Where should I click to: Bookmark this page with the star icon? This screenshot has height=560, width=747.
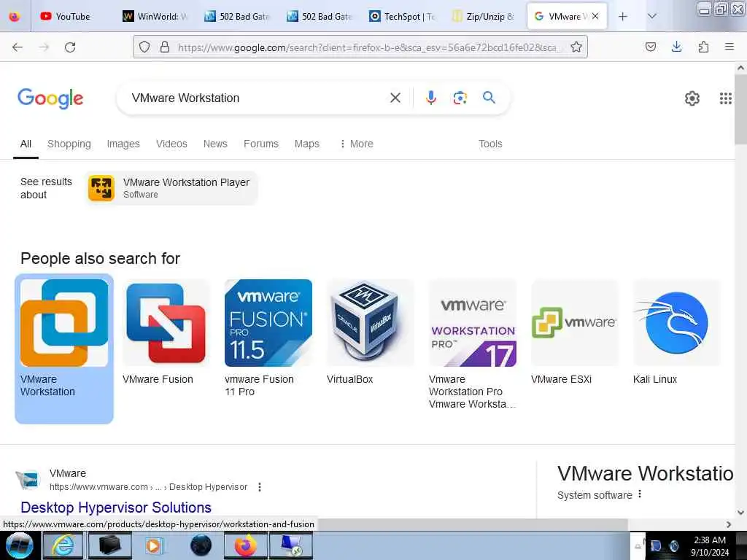(x=576, y=47)
